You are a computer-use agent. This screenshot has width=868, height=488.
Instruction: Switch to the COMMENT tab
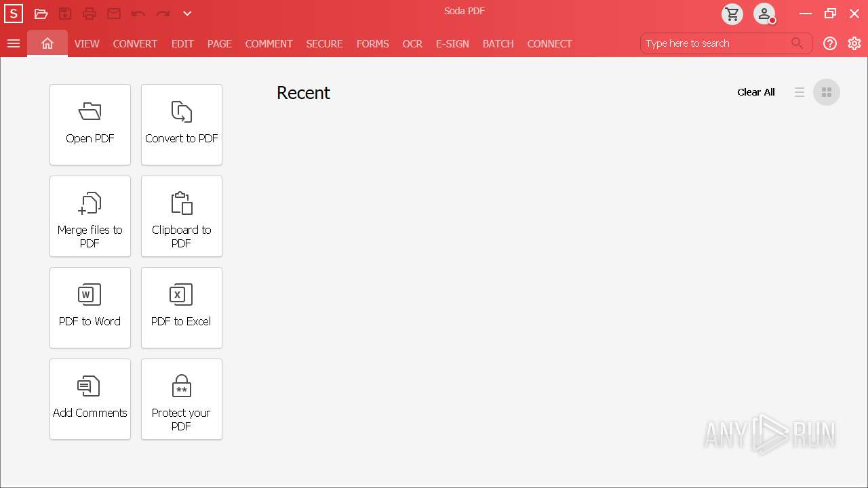tap(269, 43)
